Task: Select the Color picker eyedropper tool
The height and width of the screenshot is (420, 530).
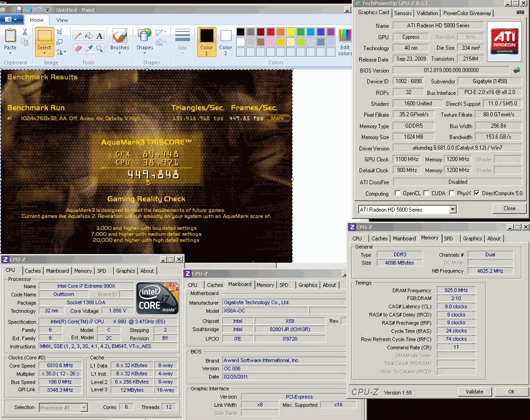Action: [88, 48]
